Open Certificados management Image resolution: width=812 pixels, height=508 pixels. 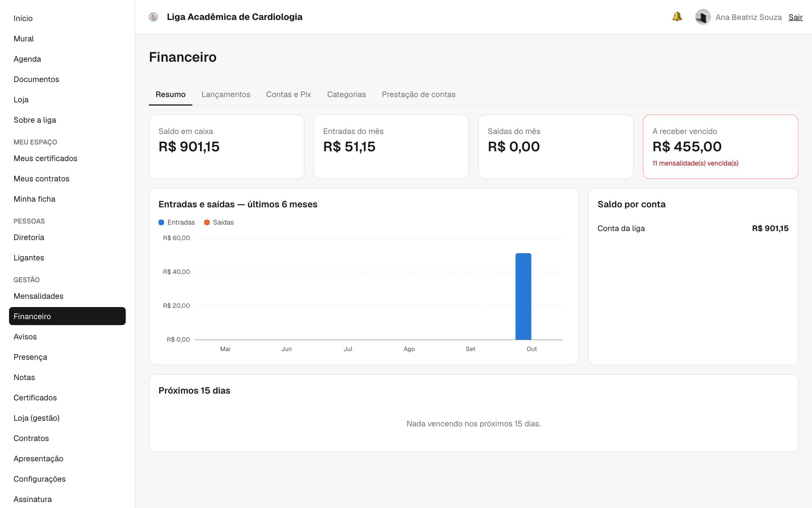[67, 397]
